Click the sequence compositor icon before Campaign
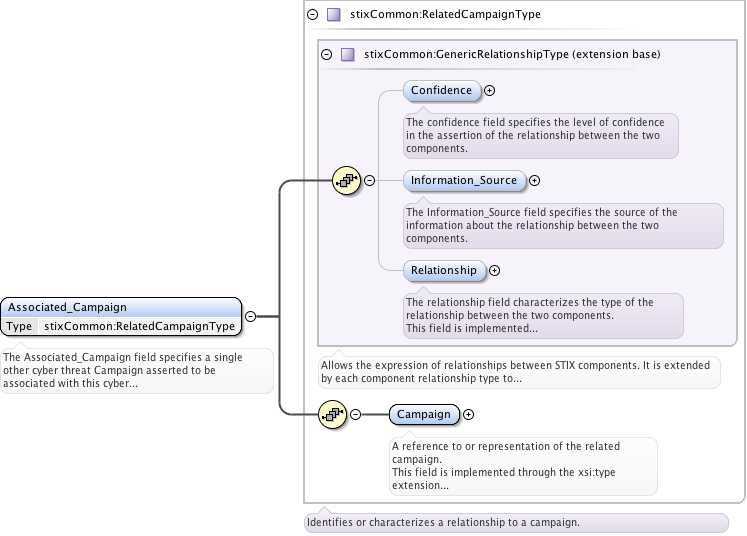747x536 pixels. coord(332,414)
